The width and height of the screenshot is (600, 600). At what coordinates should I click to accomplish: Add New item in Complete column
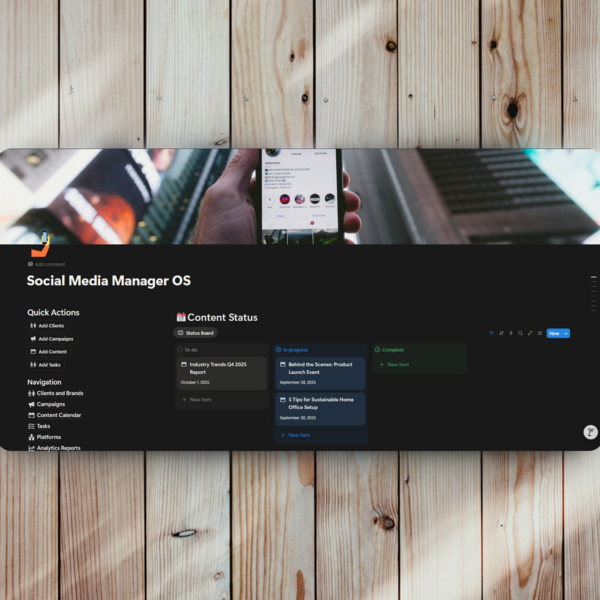(x=419, y=365)
